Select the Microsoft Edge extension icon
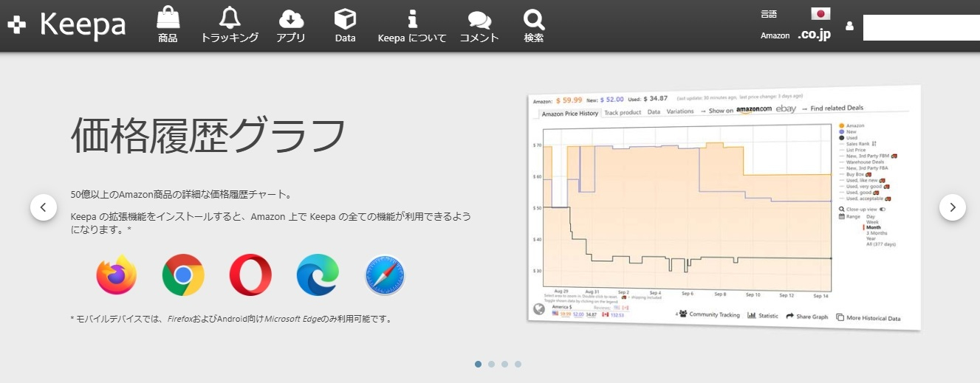980x383 pixels. (x=318, y=275)
